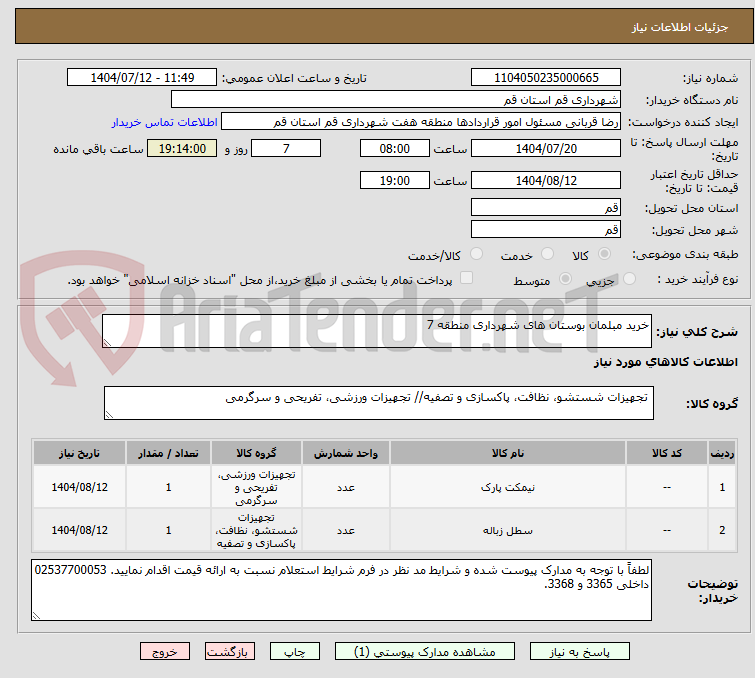This screenshot has width=755, height=678.
Task: Click the deadline time 08:00 field
Action: 394,148
